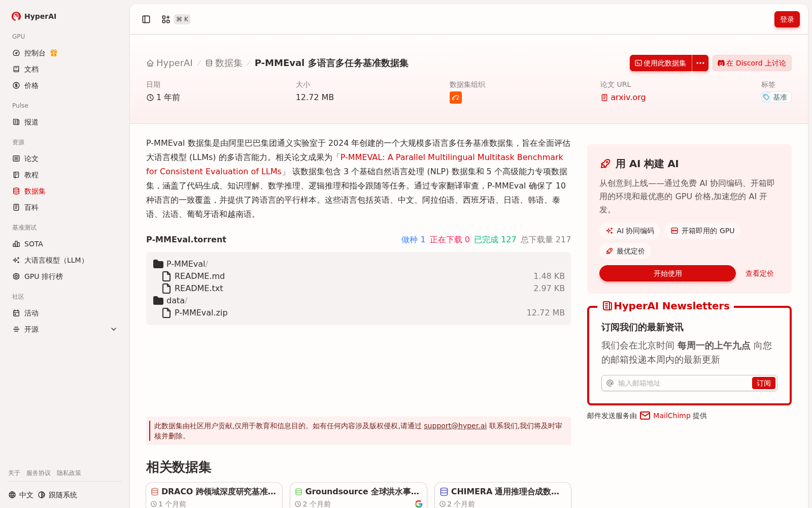Viewport: 812px width, 508px height.
Task: Click the P-MMEval folder icon
Action: (158, 264)
